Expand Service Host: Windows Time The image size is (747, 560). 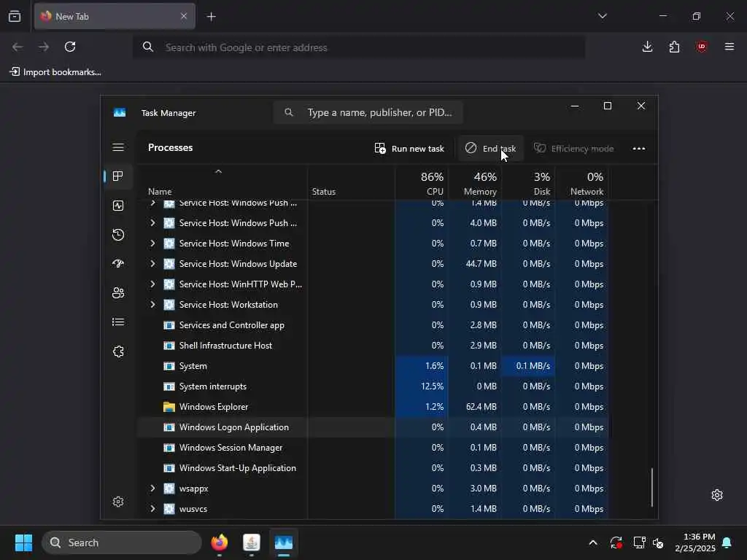(x=152, y=244)
